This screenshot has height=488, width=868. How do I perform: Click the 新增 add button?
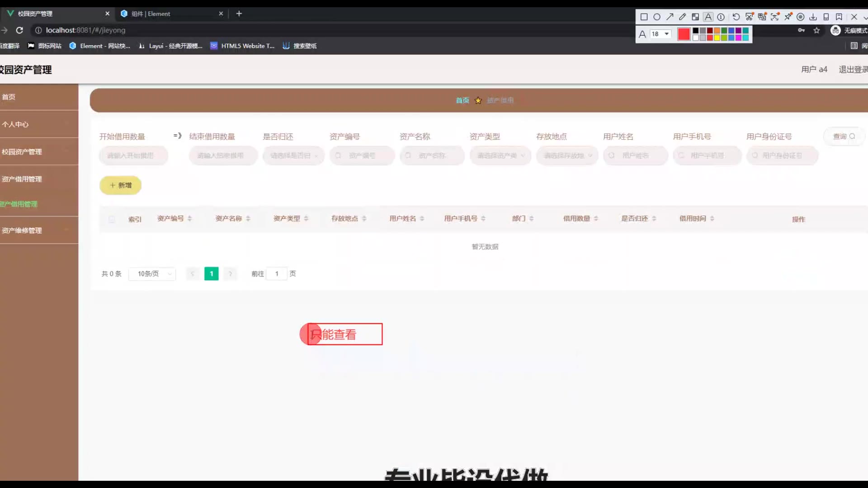pos(120,185)
